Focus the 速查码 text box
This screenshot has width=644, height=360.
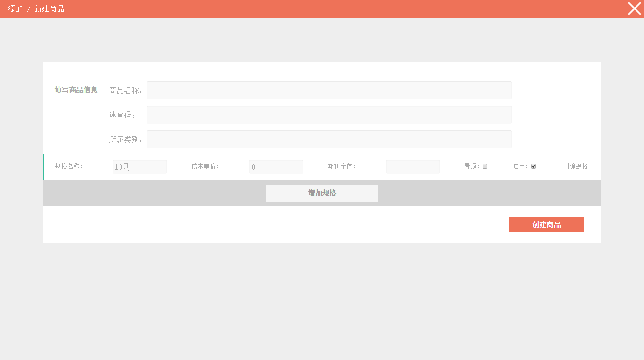(329, 115)
